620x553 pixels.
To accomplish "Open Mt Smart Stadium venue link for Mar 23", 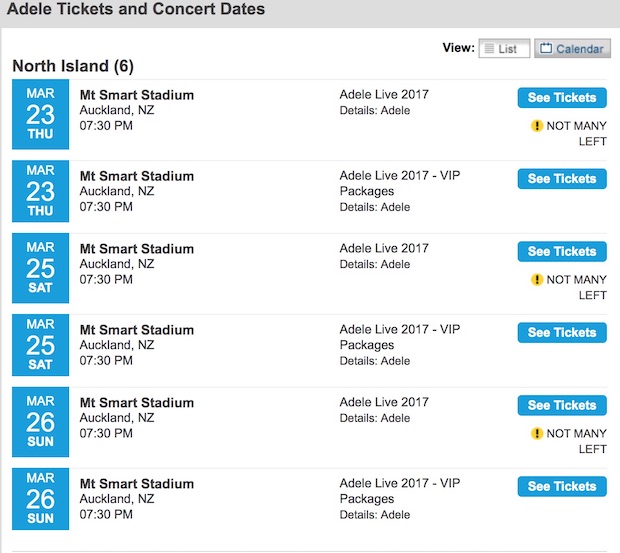I will click(137, 96).
